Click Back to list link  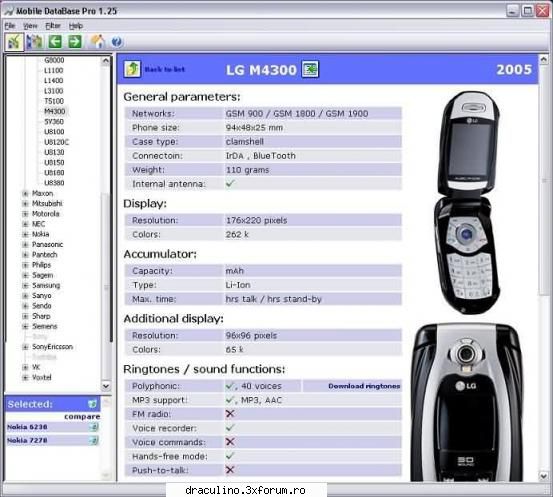tap(165, 69)
